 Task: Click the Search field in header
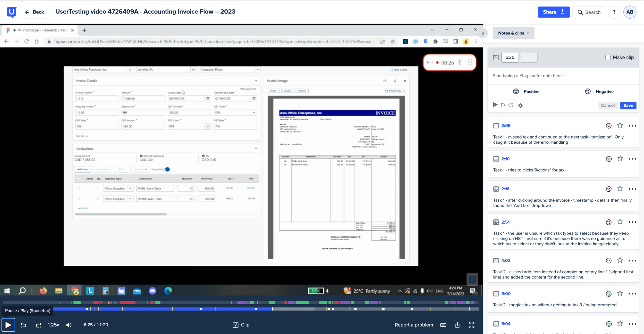pos(590,12)
